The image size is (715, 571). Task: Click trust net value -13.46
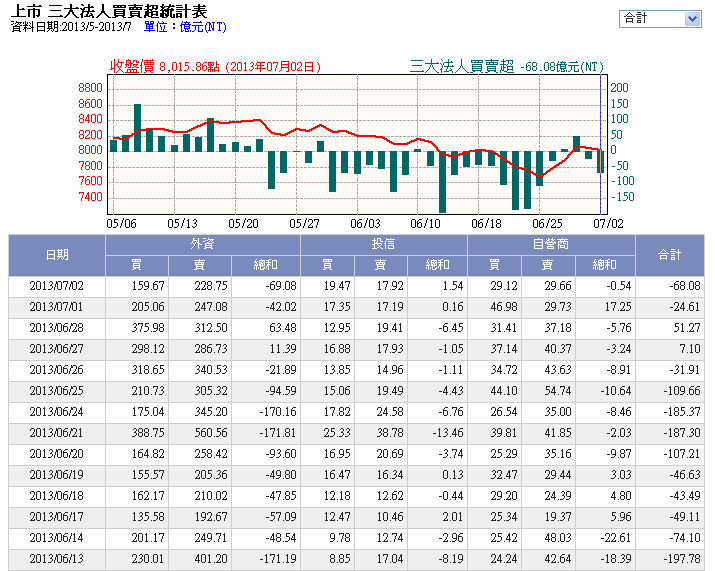tap(448, 433)
